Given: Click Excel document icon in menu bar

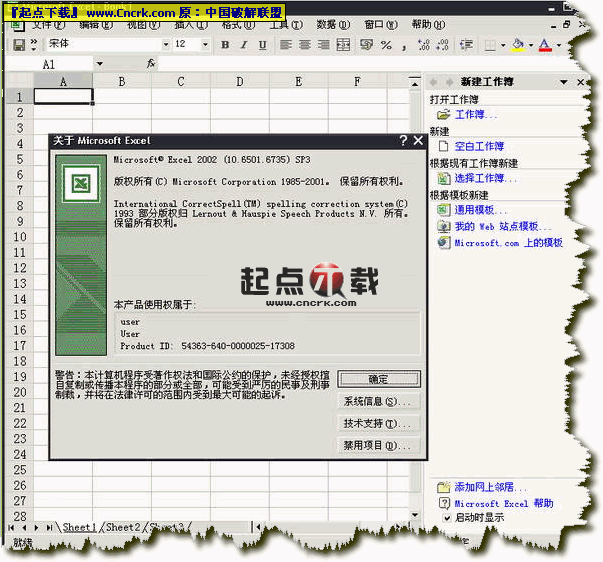Looking at the screenshot, I should point(17,25).
